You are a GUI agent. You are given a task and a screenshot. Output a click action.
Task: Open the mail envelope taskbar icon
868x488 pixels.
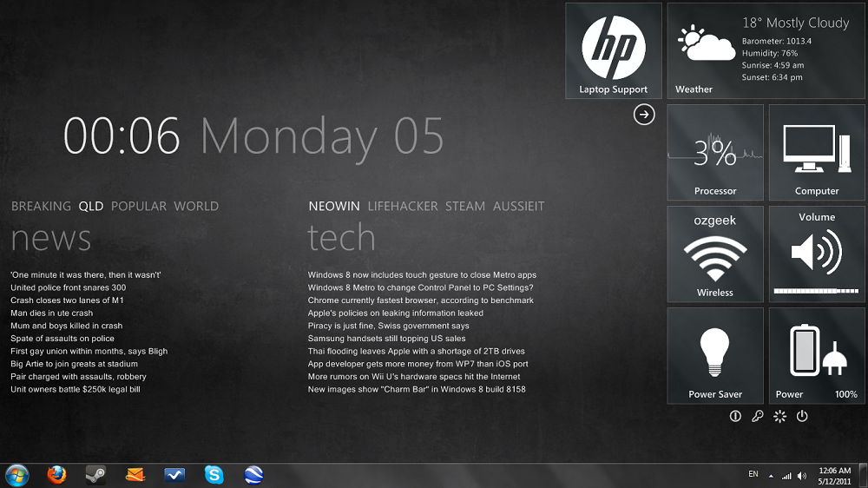click(135, 475)
